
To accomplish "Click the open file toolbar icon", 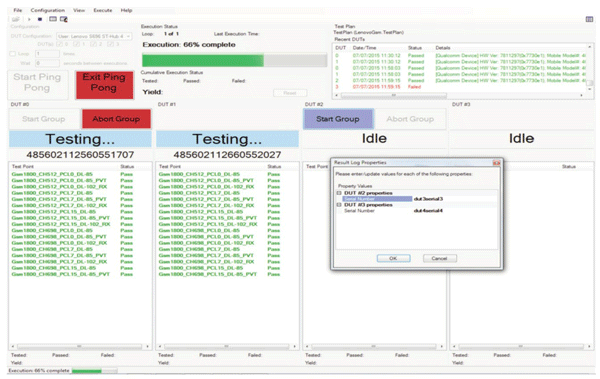I will point(15,19).
